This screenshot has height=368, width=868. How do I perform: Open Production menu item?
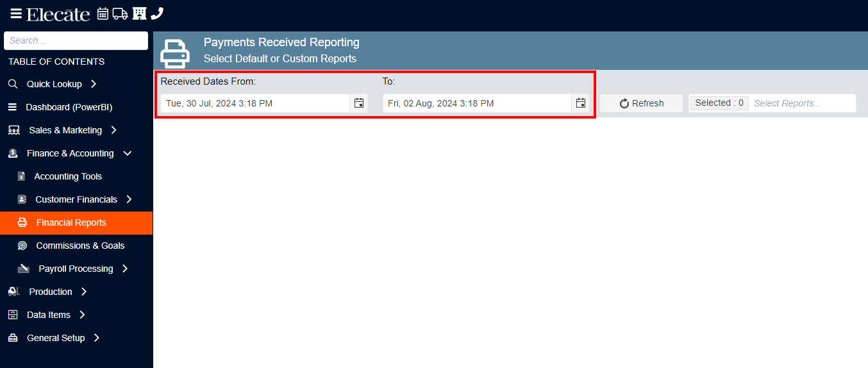click(51, 292)
